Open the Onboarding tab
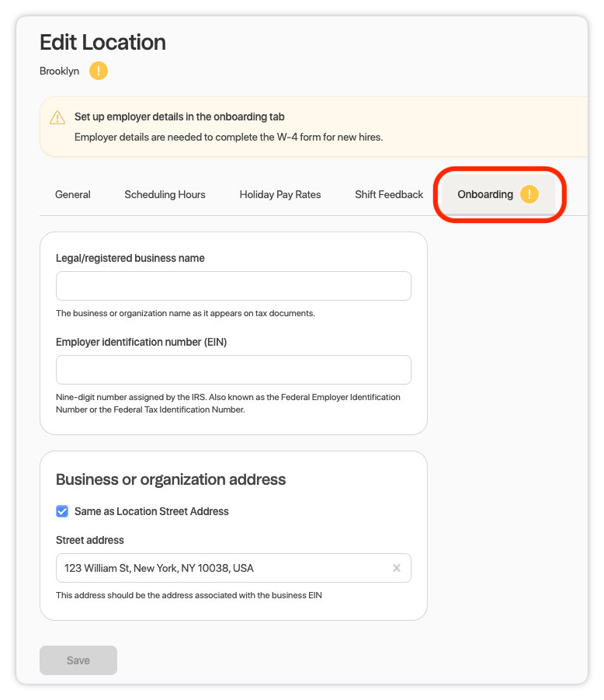The image size is (604, 700). pyautogui.click(x=485, y=194)
